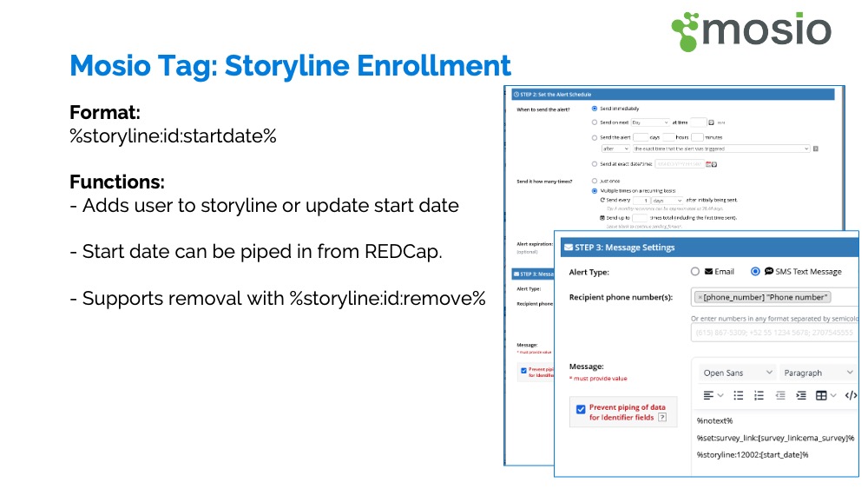This screenshot has width=868, height=489.
Task: Click the %notext% line in message
Action: pyautogui.click(x=714, y=421)
